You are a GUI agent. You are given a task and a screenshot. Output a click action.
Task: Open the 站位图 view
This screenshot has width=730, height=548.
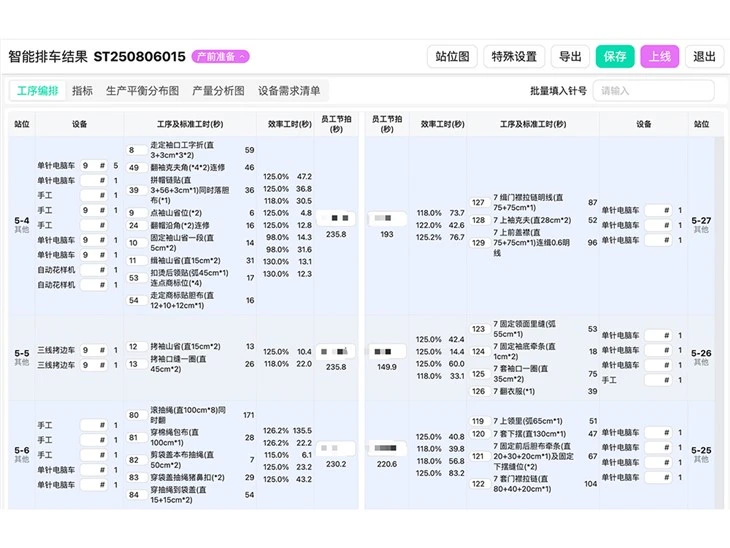tap(452, 57)
